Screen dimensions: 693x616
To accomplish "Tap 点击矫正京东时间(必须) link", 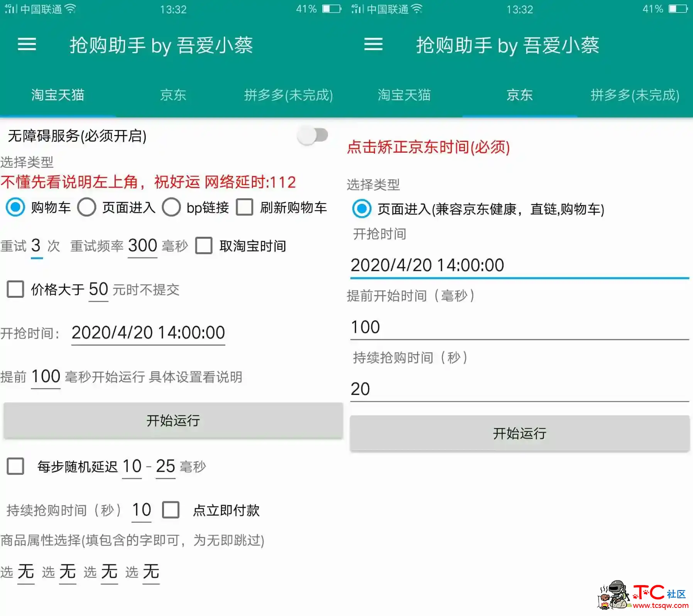I will point(428,147).
